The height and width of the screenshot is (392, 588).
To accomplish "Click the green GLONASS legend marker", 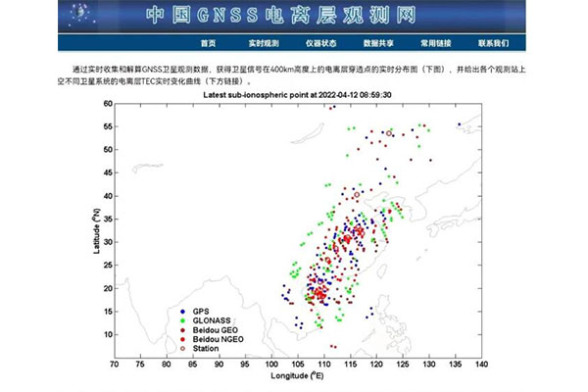I will (182, 319).
